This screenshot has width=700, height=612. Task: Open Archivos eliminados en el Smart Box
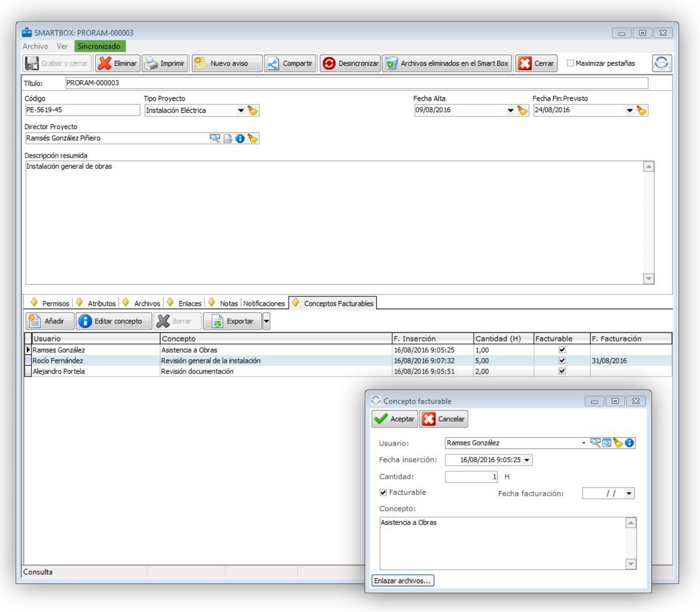447,63
